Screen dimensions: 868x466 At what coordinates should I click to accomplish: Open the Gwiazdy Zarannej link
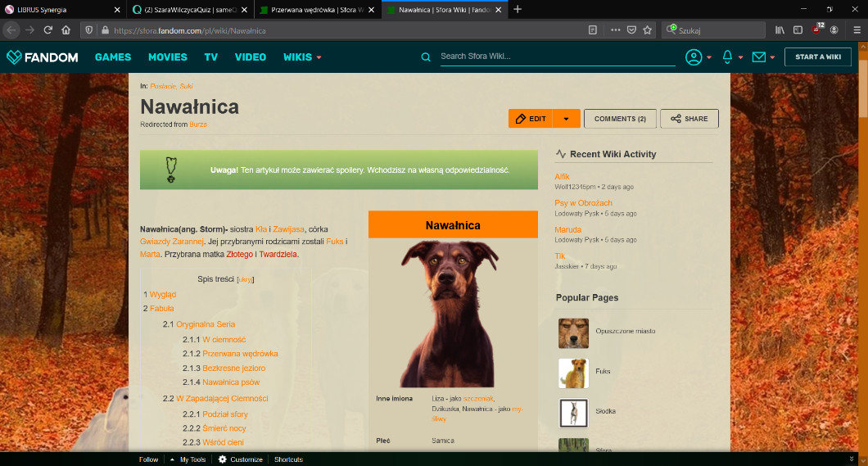tap(171, 242)
